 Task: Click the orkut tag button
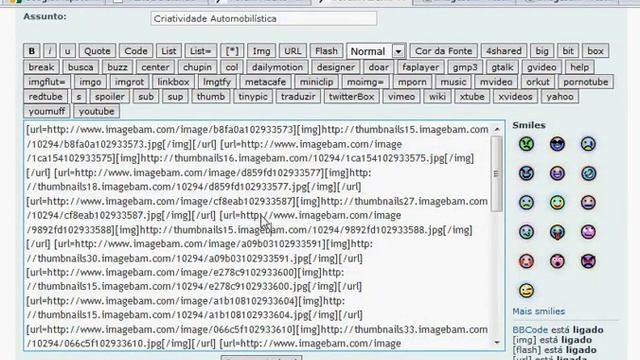coord(538,82)
